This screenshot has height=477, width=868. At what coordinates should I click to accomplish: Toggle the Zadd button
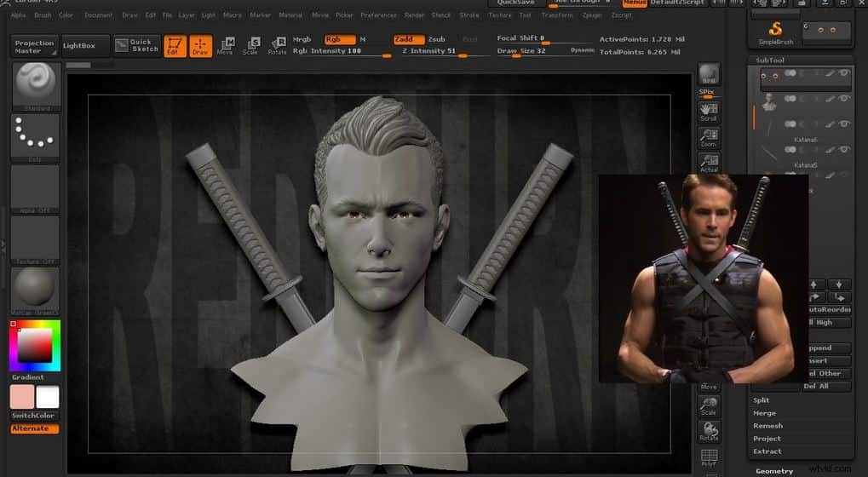pyautogui.click(x=409, y=39)
